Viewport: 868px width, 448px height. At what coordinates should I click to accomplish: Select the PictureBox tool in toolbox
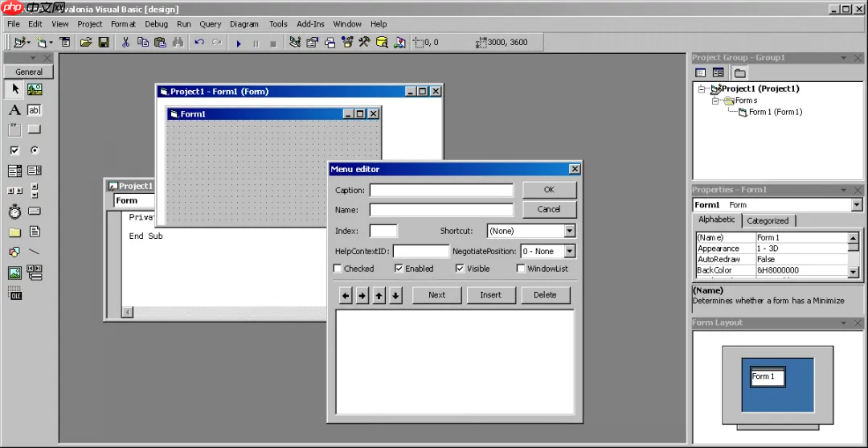click(x=35, y=89)
